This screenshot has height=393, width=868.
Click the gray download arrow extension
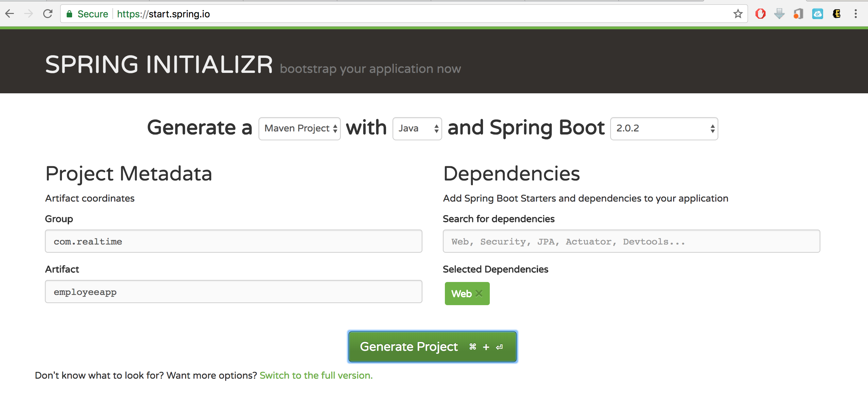779,14
